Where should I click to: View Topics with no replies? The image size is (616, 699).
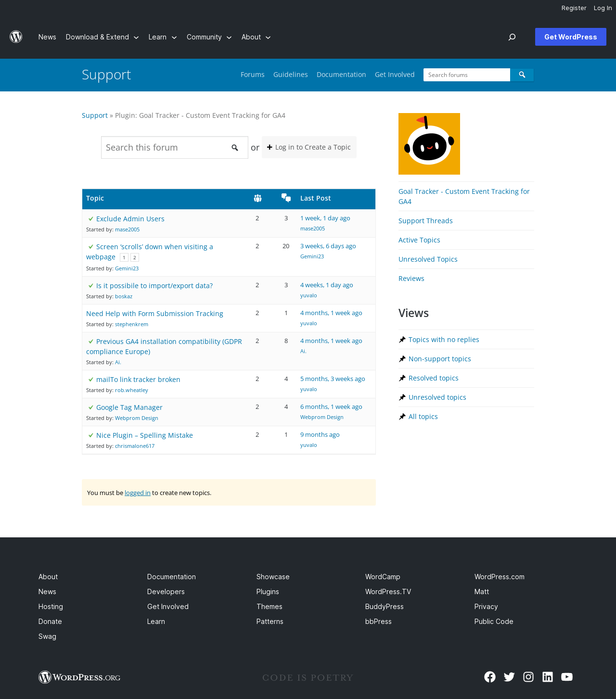coord(444,340)
